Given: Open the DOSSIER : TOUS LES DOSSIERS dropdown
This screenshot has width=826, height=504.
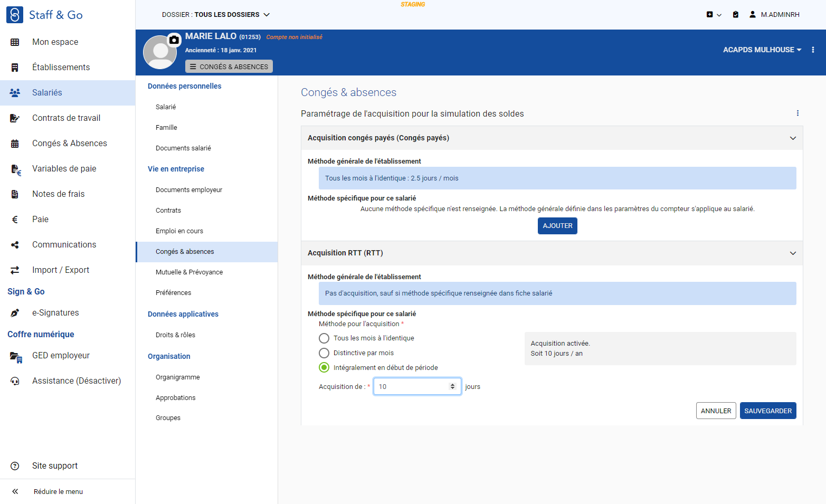Looking at the screenshot, I should [216, 15].
